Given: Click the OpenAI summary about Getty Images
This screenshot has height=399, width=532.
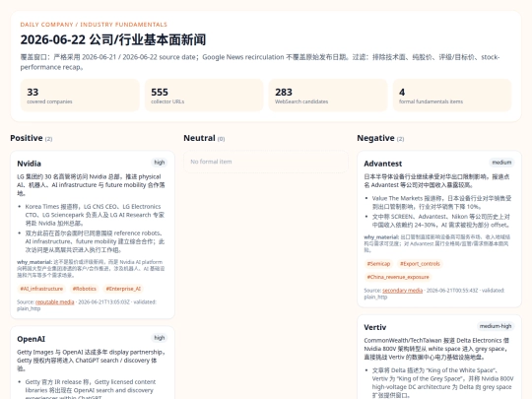Looking at the screenshot, I should point(91,361).
